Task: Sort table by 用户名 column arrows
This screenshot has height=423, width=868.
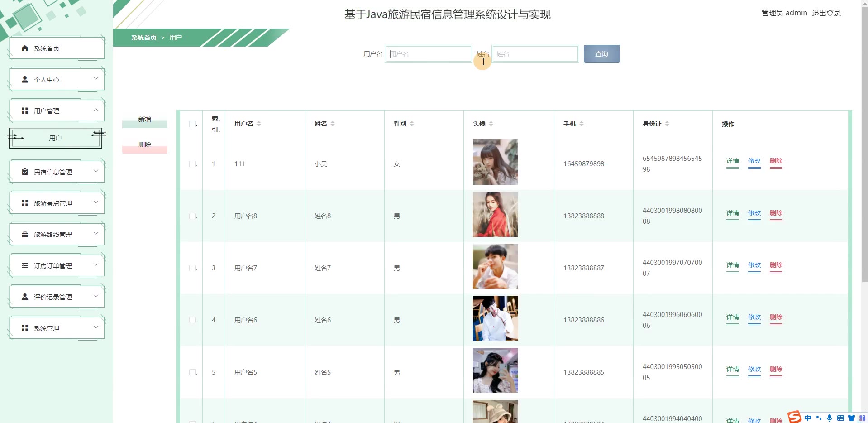Action: pos(259,124)
